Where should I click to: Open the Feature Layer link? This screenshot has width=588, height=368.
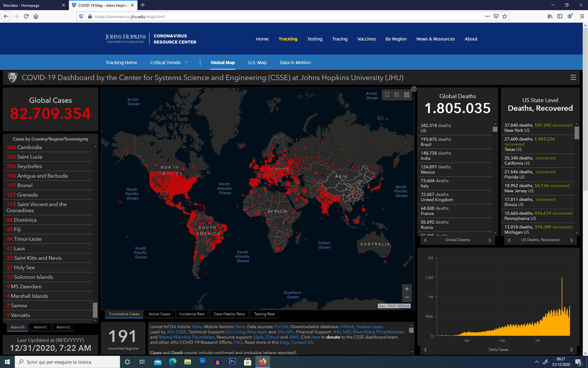point(370,327)
